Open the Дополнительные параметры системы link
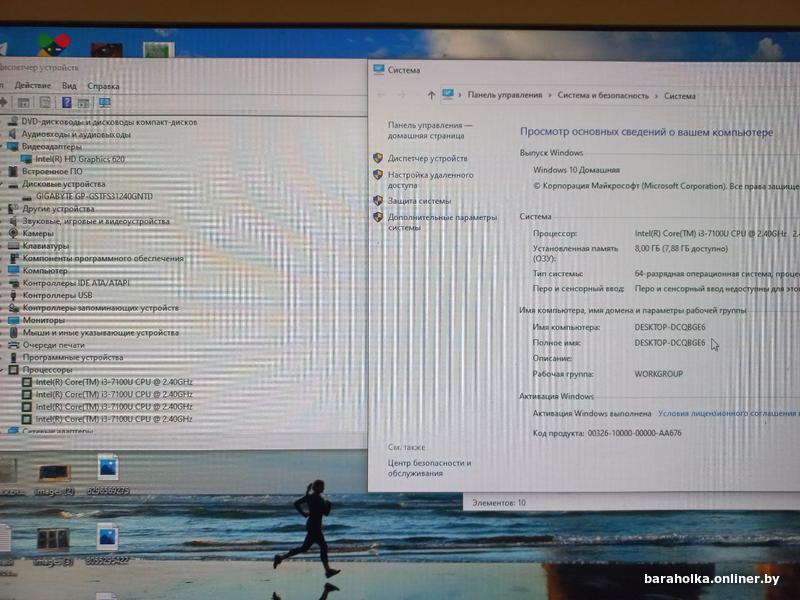 pyautogui.click(x=442, y=222)
